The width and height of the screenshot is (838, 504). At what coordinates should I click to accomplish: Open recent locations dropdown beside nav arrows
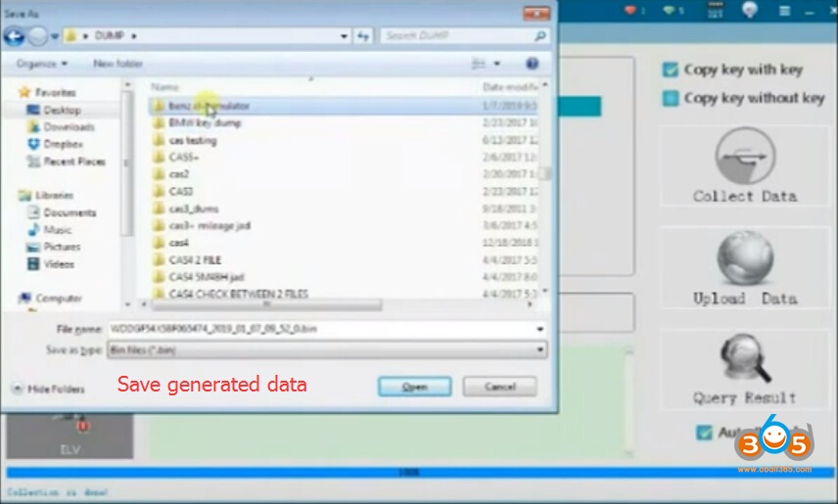pyautogui.click(x=55, y=37)
